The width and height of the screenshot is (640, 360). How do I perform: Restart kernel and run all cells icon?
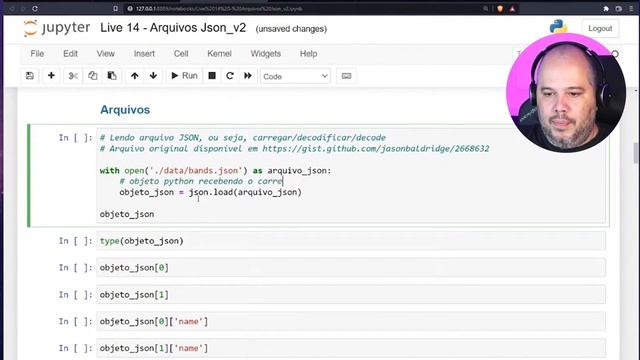click(248, 76)
